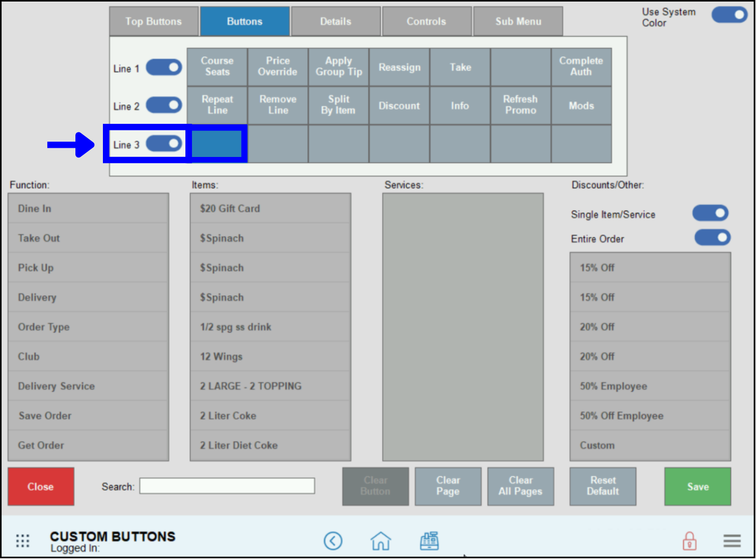The image size is (756, 559).
Task: Open the hamburger menu icon at bottom right
Action: click(732, 541)
